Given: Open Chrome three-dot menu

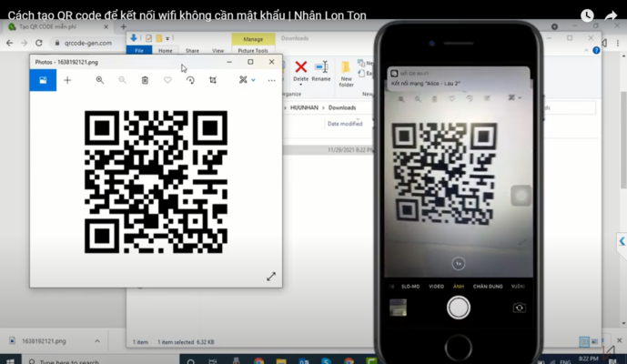Looking at the screenshot, I should point(618,43).
